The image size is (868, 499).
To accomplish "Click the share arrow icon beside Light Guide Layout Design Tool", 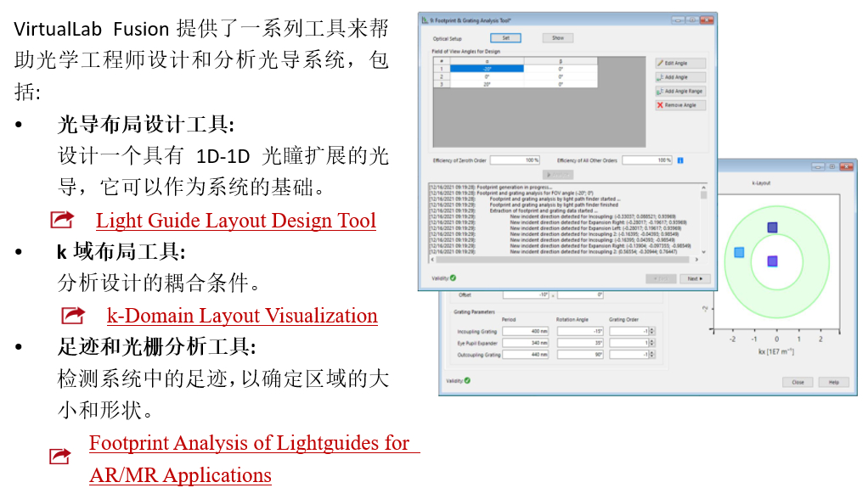I will point(62,220).
